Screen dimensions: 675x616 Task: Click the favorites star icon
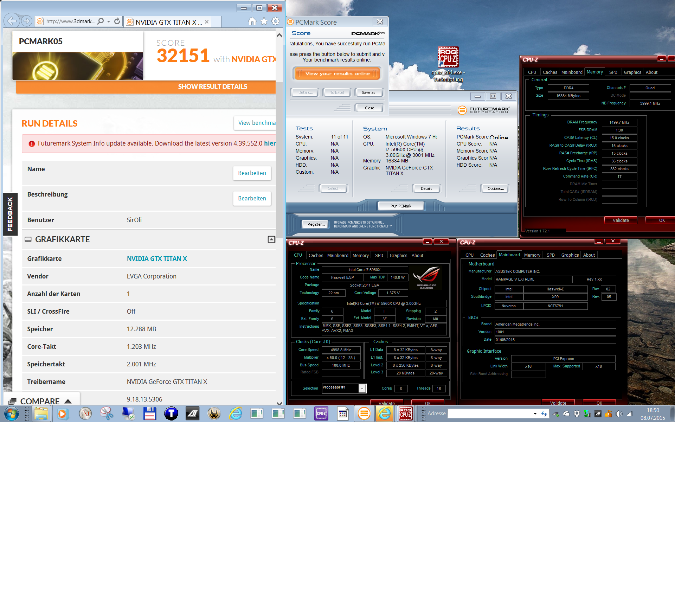(264, 21)
